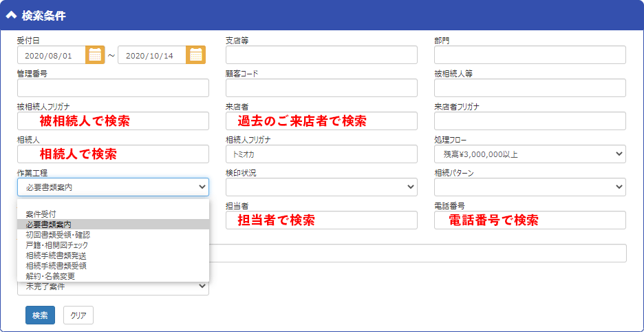The image size is (644, 332).
Task: Collapse the 検索条件 panel header chevron
Action: [11, 15]
